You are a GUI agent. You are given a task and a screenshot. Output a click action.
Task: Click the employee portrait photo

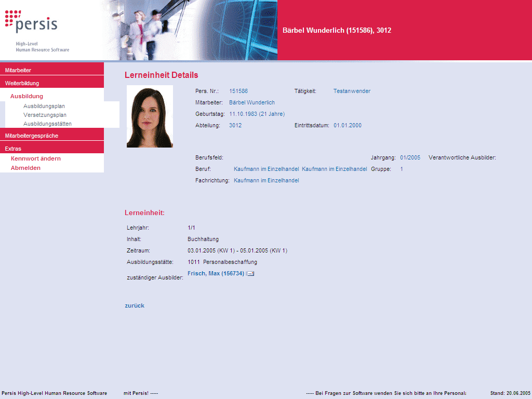pos(150,116)
